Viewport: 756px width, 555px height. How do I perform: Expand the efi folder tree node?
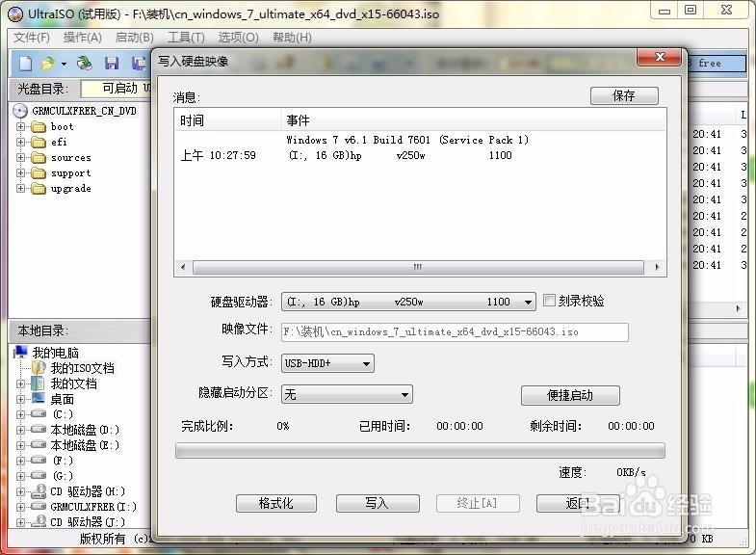tap(20, 143)
